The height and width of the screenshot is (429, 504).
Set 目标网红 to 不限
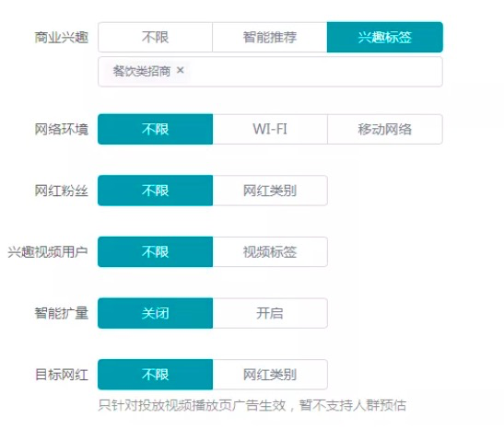point(155,375)
